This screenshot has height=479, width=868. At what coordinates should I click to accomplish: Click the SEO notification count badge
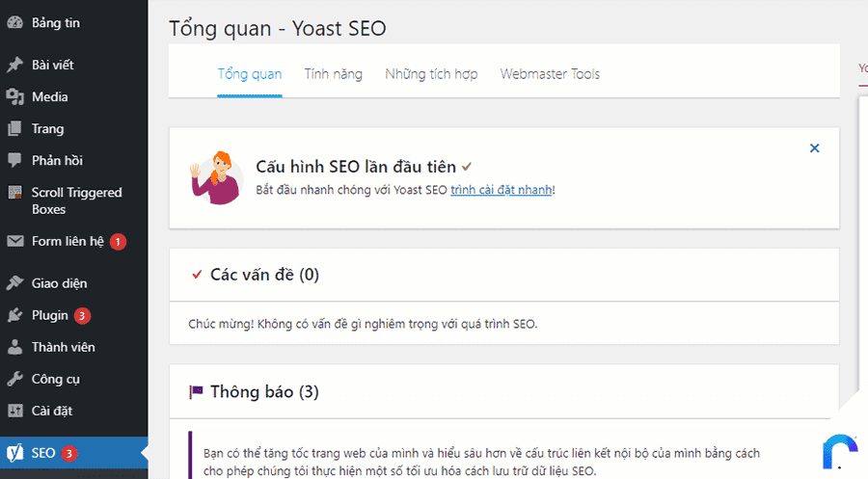[x=68, y=454]
